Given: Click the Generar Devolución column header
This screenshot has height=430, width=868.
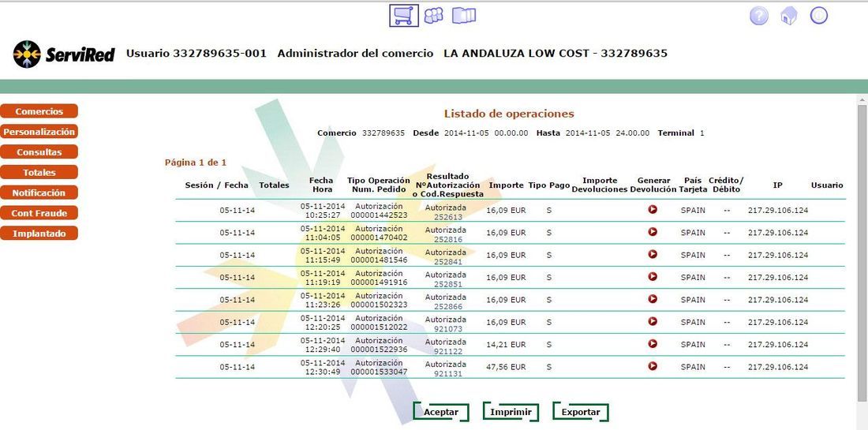Looking at the screenshot, I should click(653, 185).
